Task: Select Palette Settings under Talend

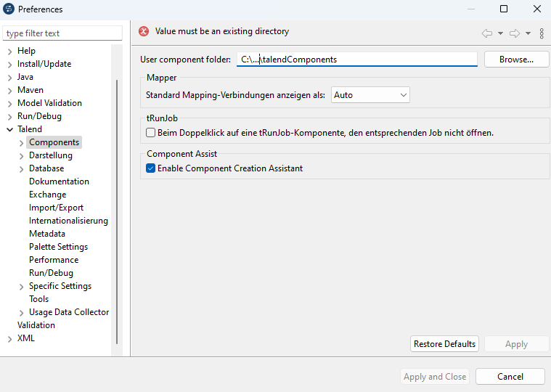Action: tap(58, 247)
